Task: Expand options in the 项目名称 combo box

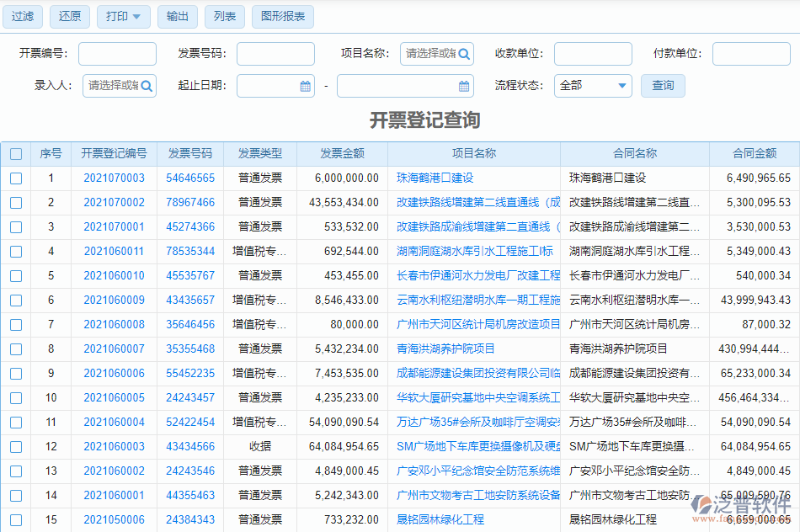Action: pyautogui.click(x=429, y=53)
